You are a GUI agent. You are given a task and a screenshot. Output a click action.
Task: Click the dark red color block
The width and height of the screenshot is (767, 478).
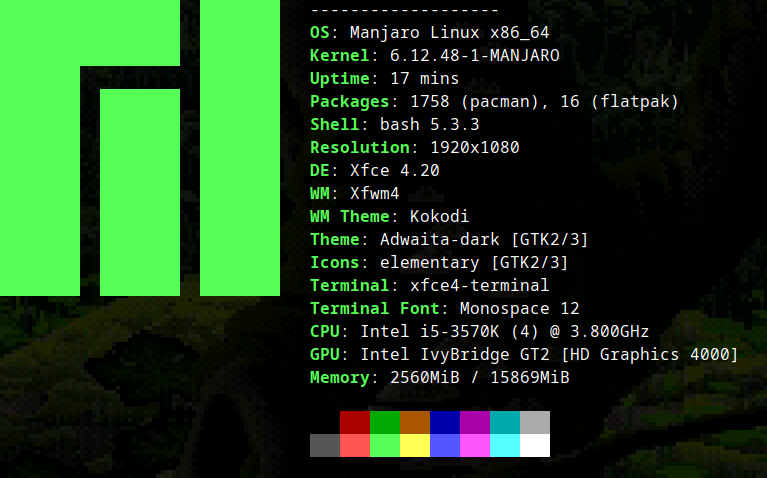[x=355, y=423]
